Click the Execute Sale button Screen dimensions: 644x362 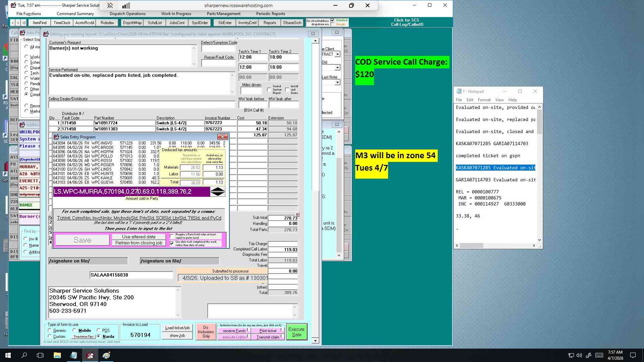(297, 332)
